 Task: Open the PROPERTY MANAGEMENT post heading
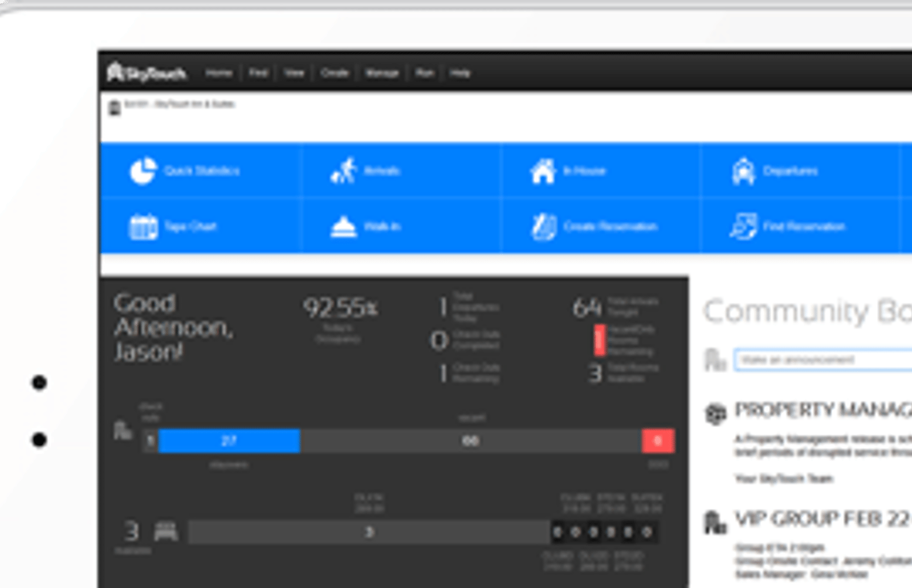[x=823, y=410]
